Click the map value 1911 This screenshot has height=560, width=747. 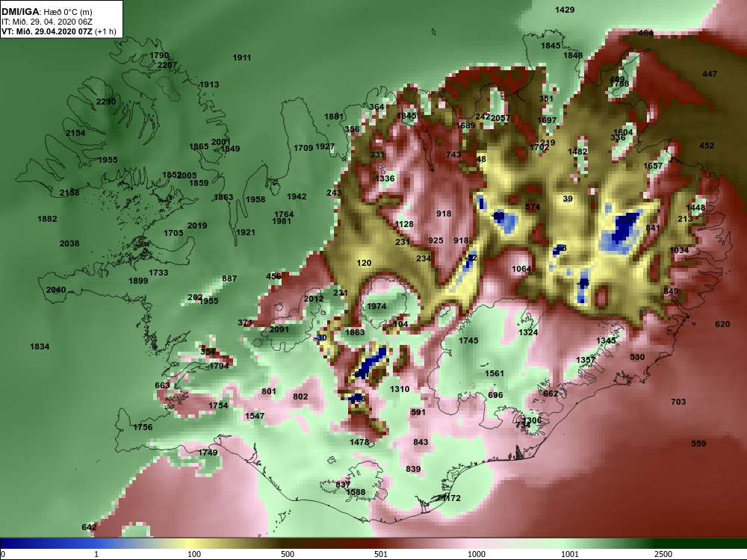(x=241, y=57)
